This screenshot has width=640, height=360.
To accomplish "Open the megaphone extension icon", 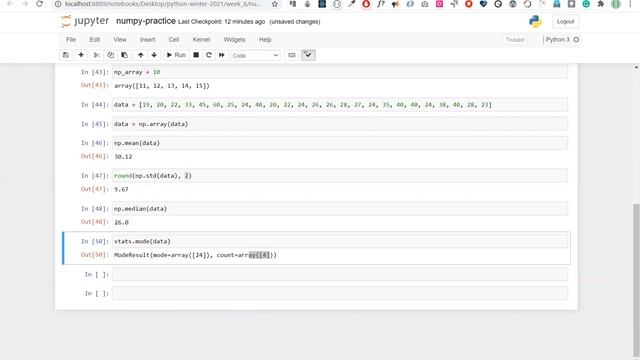I will tap(396, 4).
